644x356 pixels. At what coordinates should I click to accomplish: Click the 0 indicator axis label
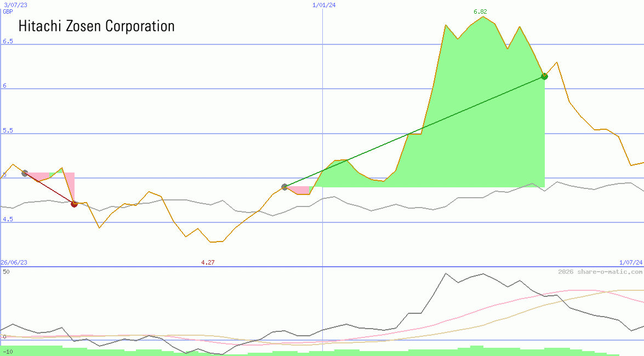(4, 337)
